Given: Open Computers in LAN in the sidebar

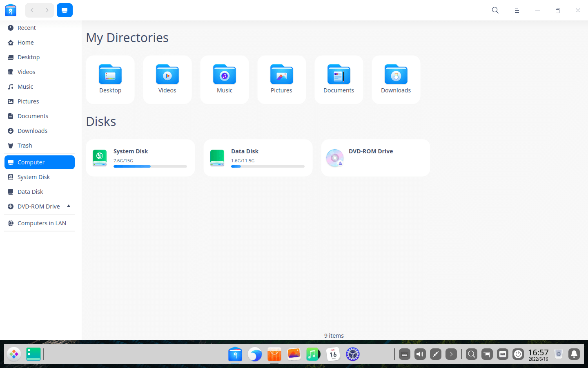Looking at the screenshot, I should (x=40, y=223).
